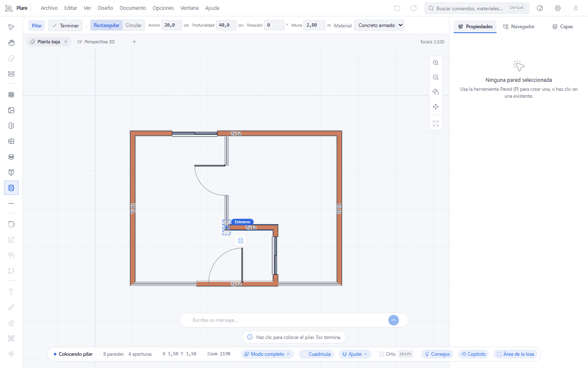This screenshot has width=588, height=368.
Task: Pick the door tool in left toolbar
Action: point(11,126)
